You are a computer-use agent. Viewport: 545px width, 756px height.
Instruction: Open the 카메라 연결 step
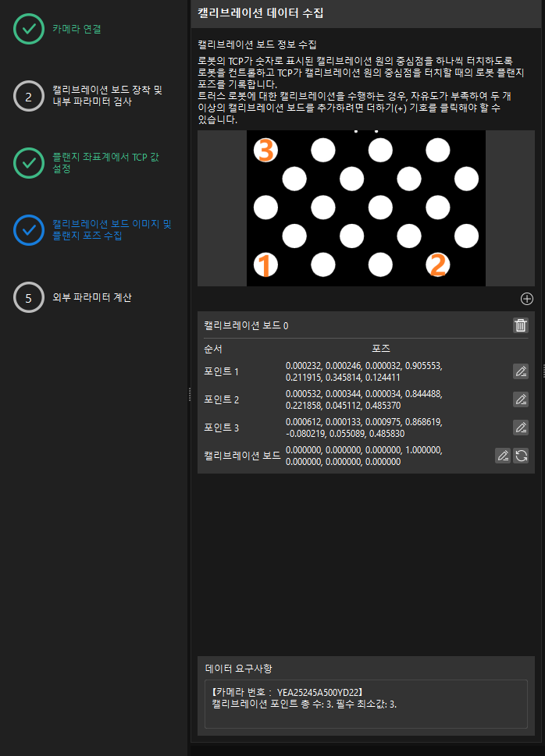[77, 29]
